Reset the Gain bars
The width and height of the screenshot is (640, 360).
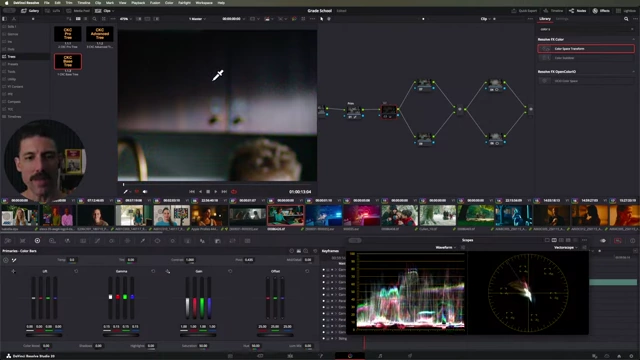(x=230, y=271)
